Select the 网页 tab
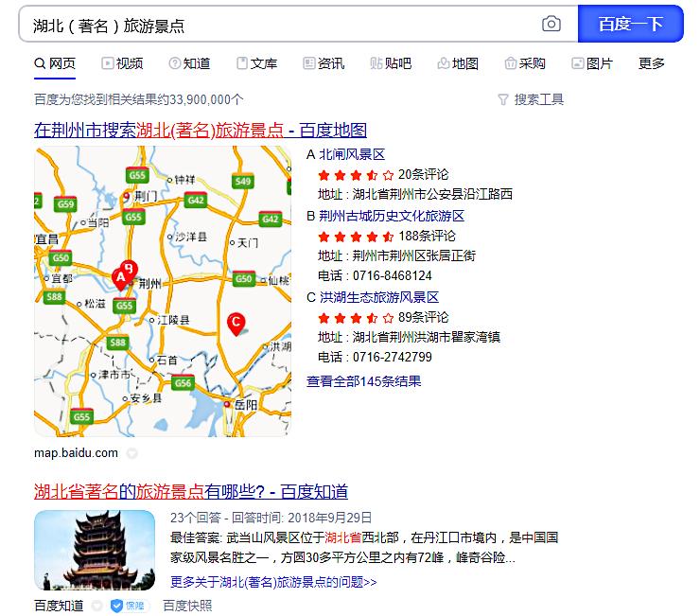This screenshot has width=700, height=616. [55, 63]
